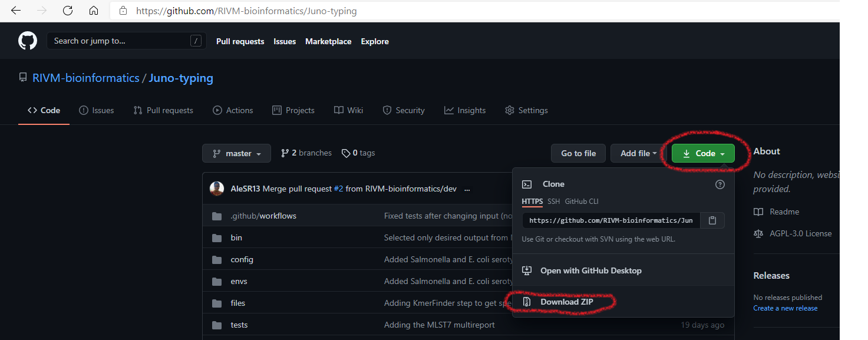
Task: Open the .github/workflows folder
Action: [x=263, y=216]
